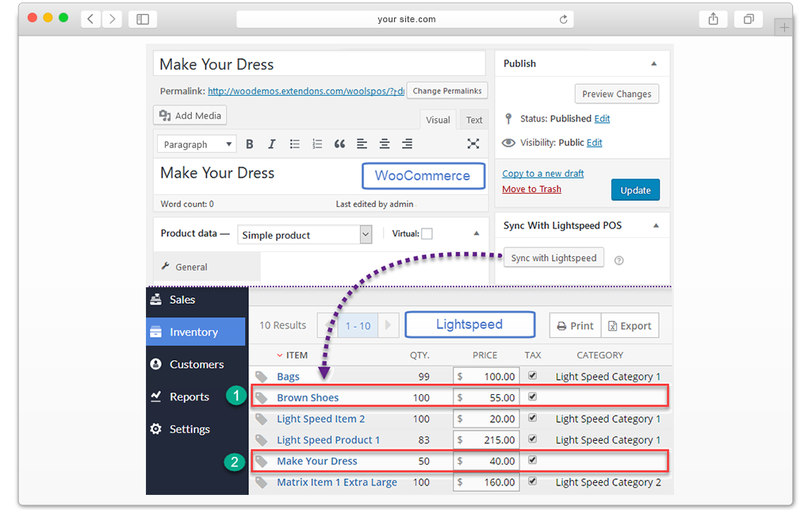
Task: Click the Sync with Lightspeed button
Action: coord(553,259)
